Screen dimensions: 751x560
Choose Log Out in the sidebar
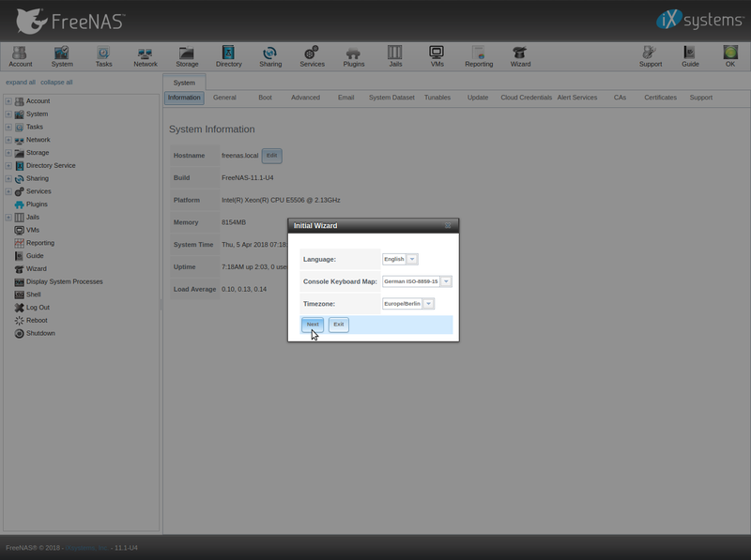[32, 308]
